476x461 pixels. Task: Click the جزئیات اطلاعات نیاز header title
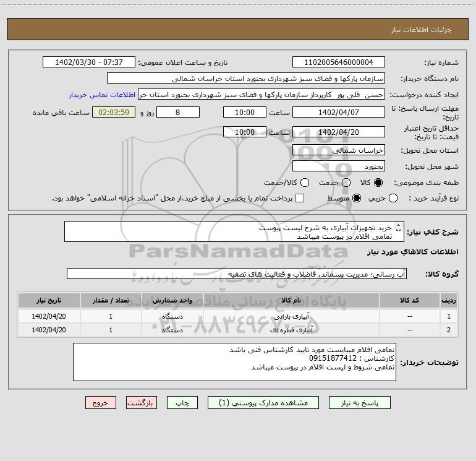[x=422, y=30]
